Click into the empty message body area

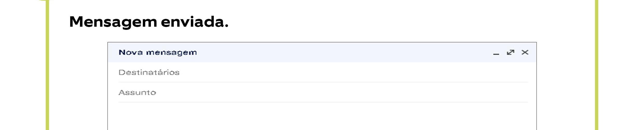click(x=322, y=117)
